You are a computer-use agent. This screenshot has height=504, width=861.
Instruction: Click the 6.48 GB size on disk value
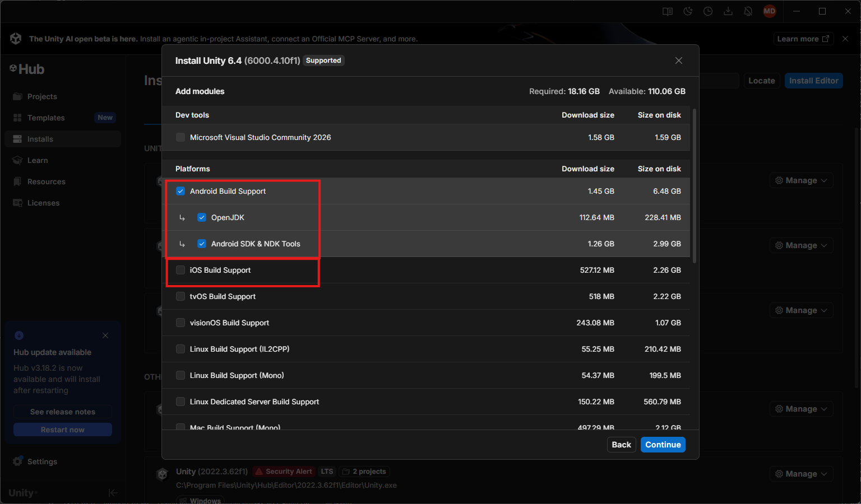667,191
